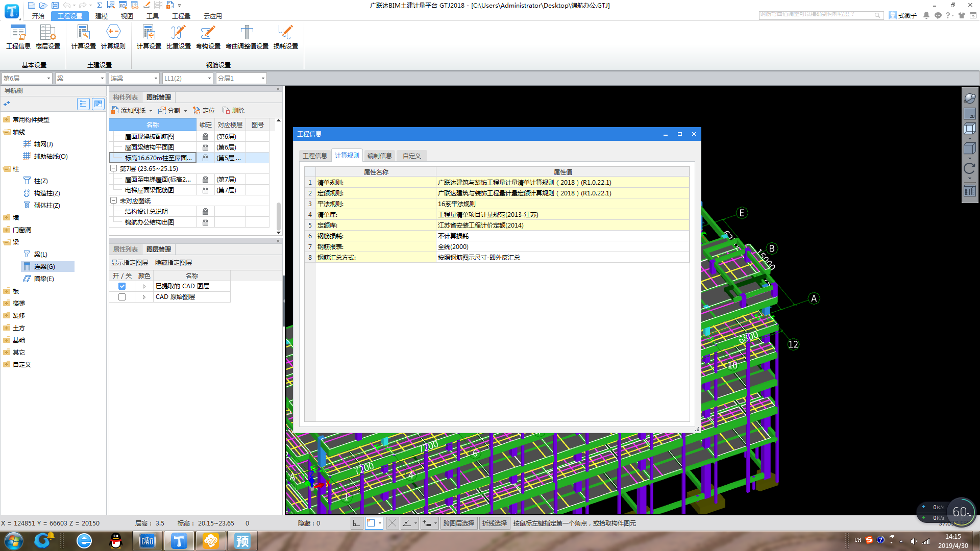Toggle 已提取的 CAD 图层 checkbox
Image resolution: width=980 pixels, height=551 pixels.
pos(122,286)
